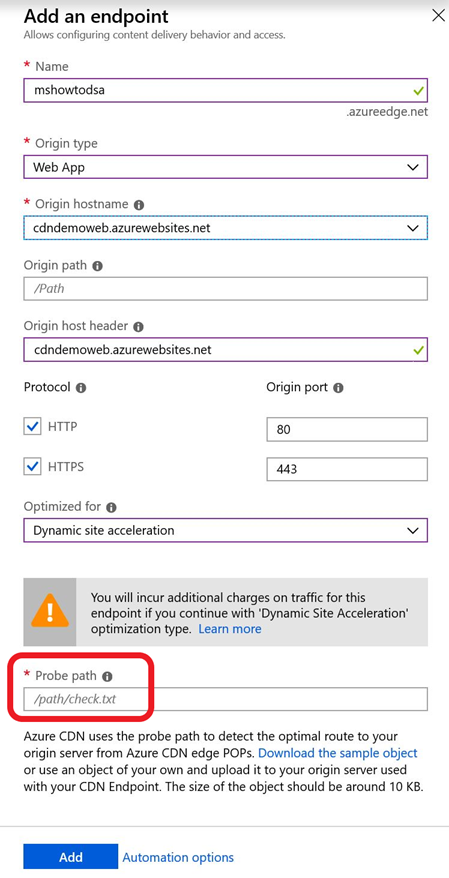
Task: Click the Origin host header info icon
Action: pyautogui.click(x=139, y=326)
